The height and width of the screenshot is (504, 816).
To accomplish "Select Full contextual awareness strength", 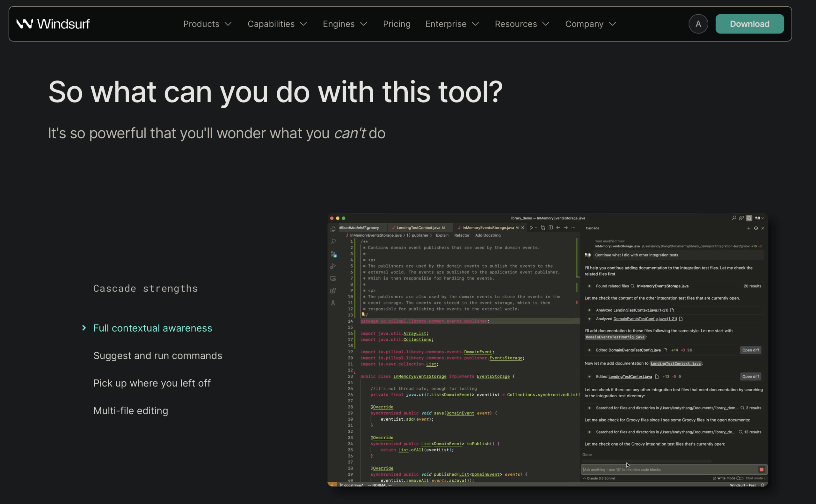I will pyautogui.click(x=152, y=328).
